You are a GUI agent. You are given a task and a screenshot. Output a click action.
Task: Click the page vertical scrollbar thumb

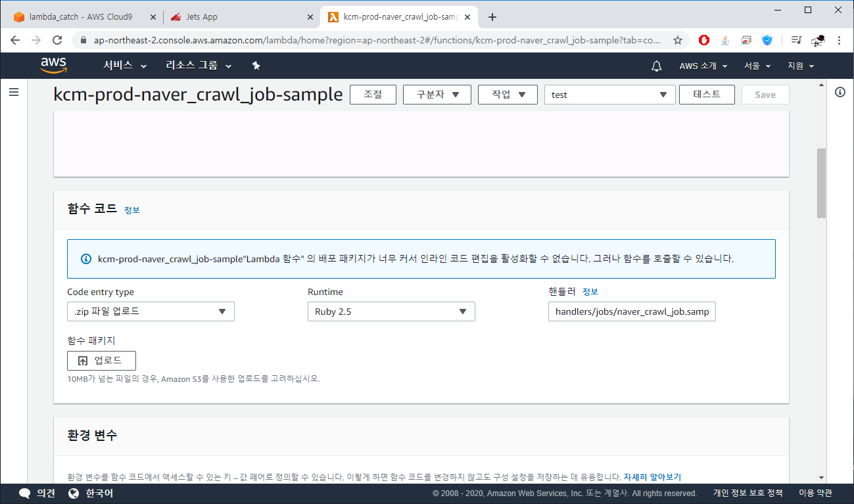tap(821, 183)
